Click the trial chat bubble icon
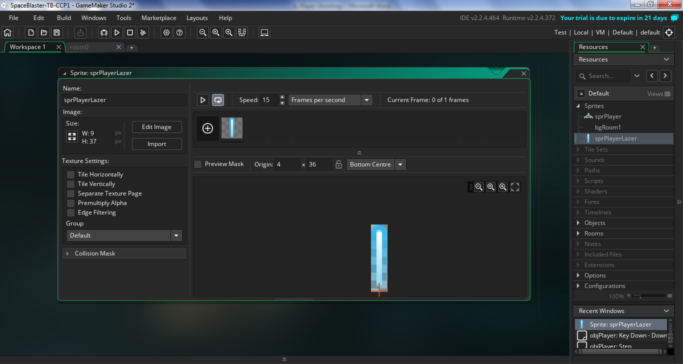 pos(675,18)
